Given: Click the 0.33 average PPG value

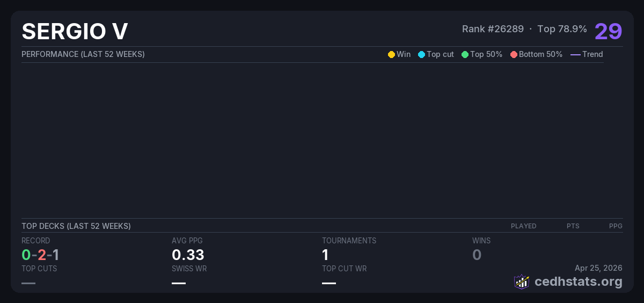Looking at the screenshot, I should pyautogui.click(x=188, y=255).
